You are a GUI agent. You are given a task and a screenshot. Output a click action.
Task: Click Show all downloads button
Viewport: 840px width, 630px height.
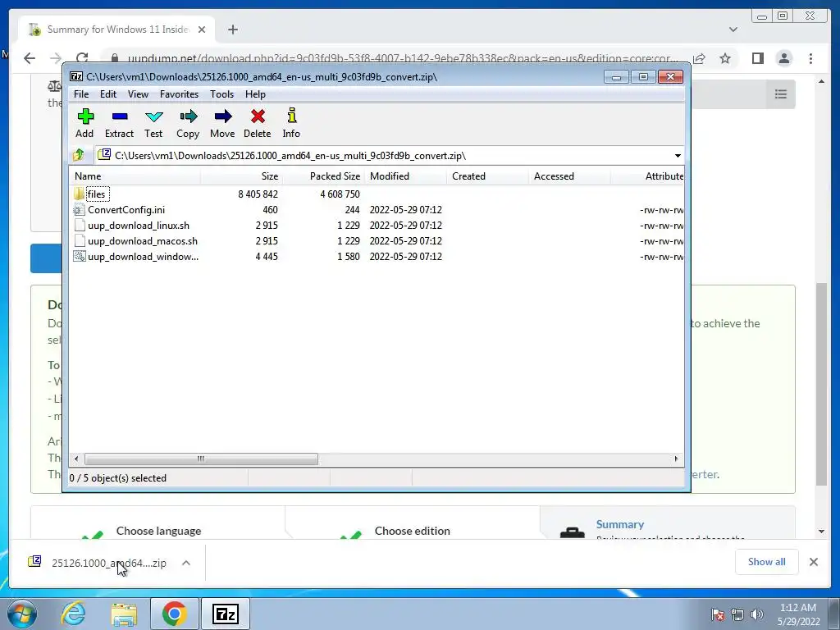click(767, 562)
